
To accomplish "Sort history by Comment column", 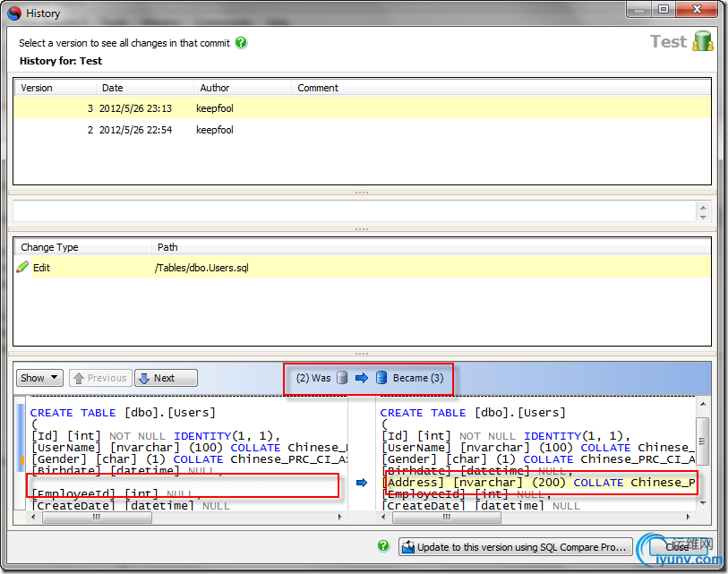I will tap(501, 88).
